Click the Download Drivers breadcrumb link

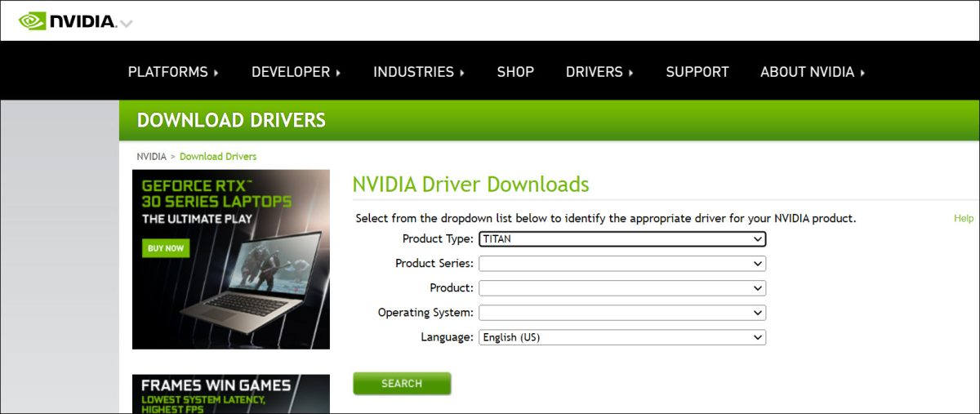coord(218,156)
